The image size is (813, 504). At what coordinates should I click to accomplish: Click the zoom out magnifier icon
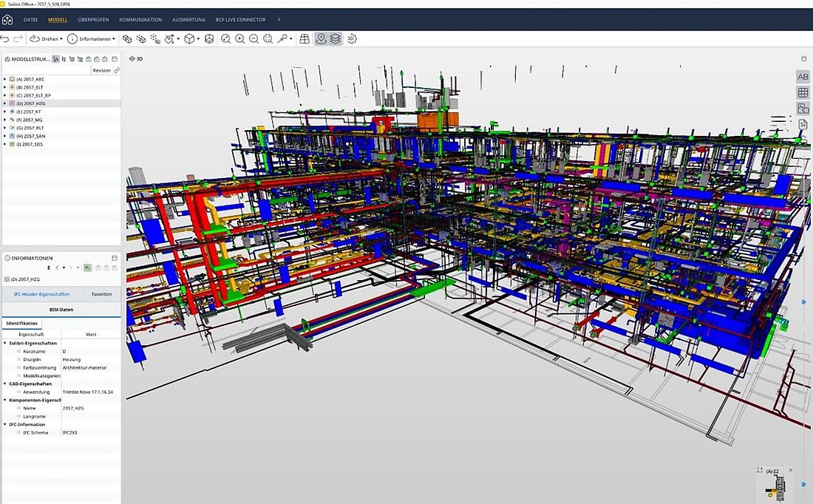coord(254,38)
